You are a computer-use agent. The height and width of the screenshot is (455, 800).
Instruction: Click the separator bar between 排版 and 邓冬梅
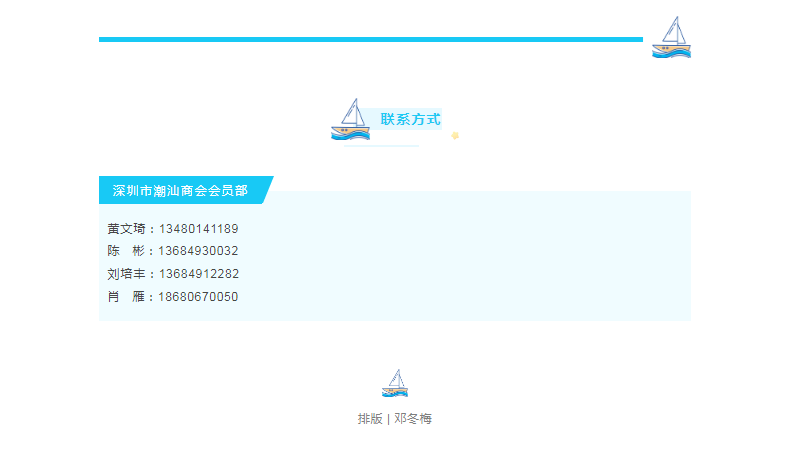point(388,419)
